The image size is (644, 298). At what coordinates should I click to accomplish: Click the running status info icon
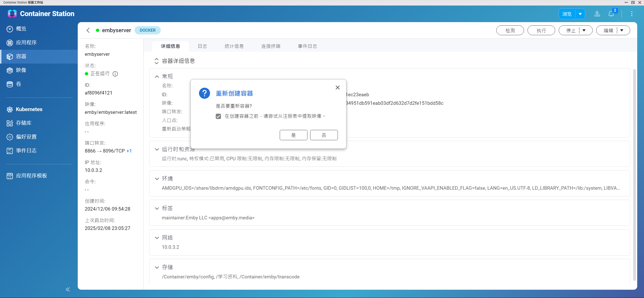115,74
